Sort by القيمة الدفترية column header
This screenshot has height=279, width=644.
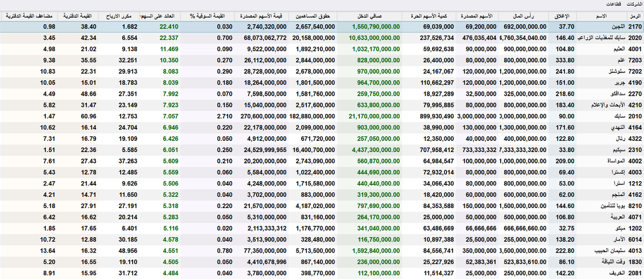(79, 17)
